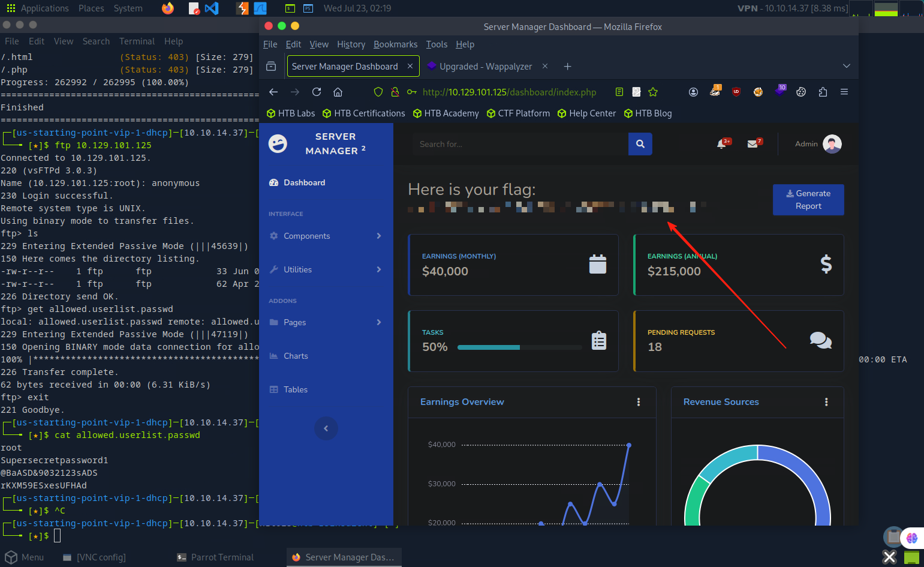Screen dimensions: 924x567
Task: Open Revenue Sources three-dot options menu
Action: coord(826,402)
